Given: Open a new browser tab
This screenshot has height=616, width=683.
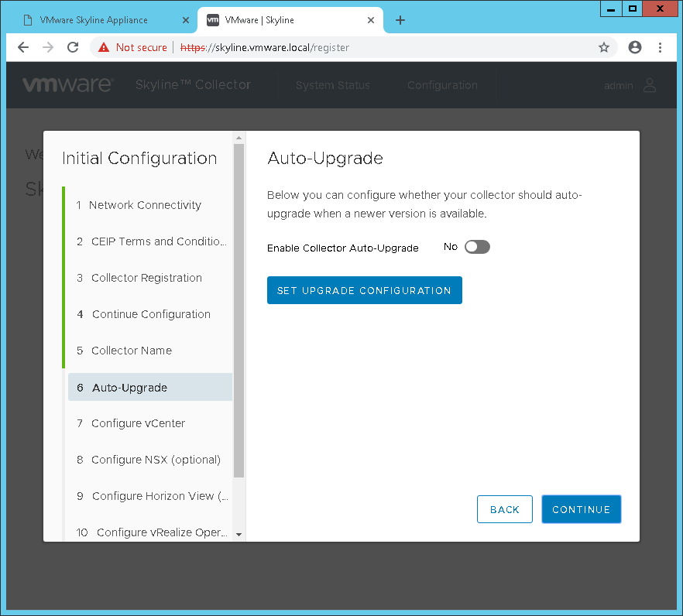Looking at the screenshot, I should pos(400,20).
